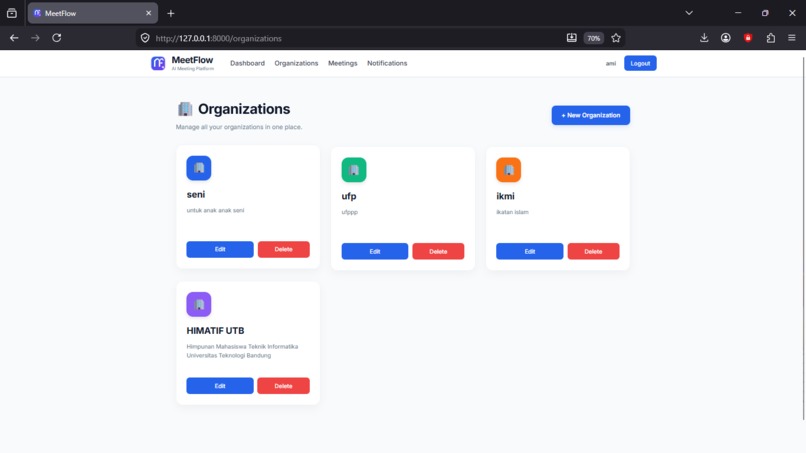
Task: Click the seni organization title
Action: click(x=196, y=194)
